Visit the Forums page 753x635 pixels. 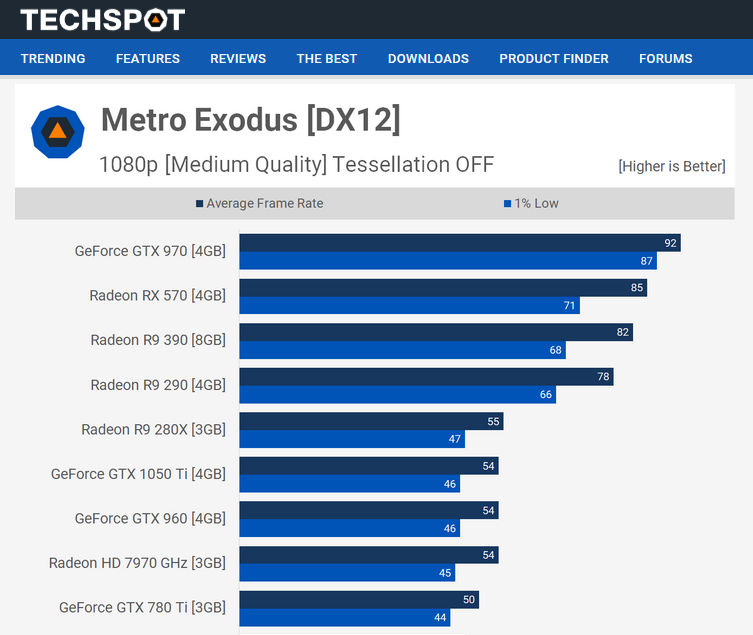(666, 58)
